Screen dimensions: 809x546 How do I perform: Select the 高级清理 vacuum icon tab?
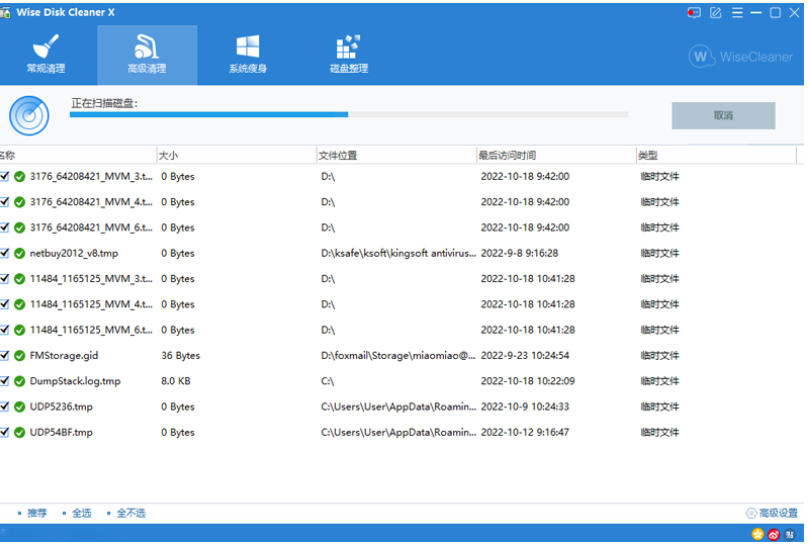(x=147, y=54)
